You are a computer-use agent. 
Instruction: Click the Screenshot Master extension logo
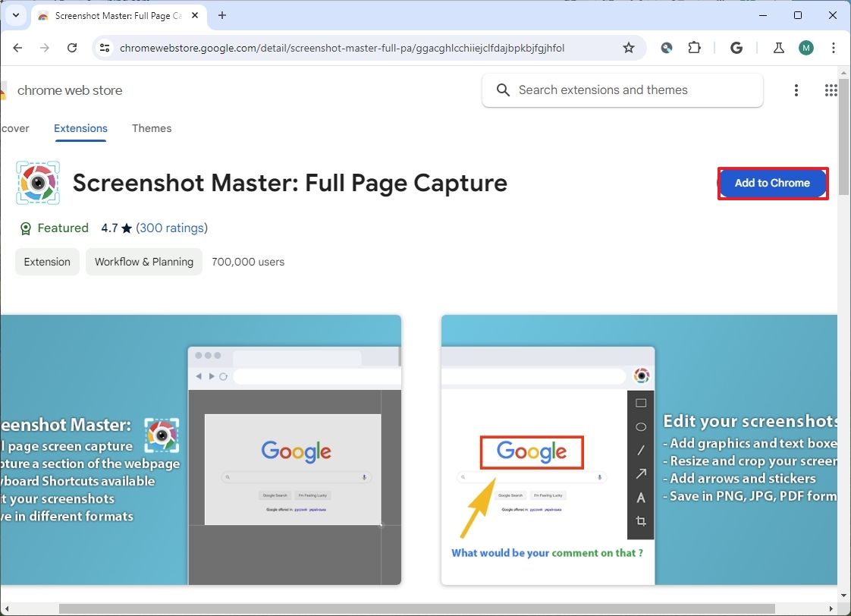click(38, 183)
